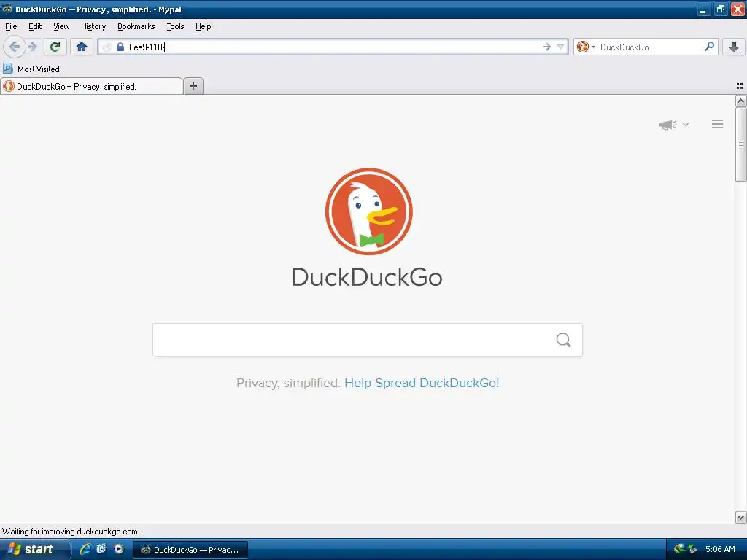Click the vertical scrollbar thumb
The image size is (747, 560).
coord(741,144)
